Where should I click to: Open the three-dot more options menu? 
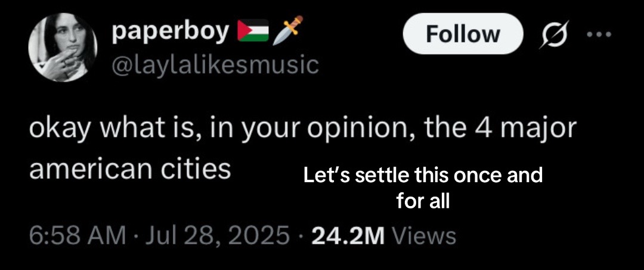599,34
